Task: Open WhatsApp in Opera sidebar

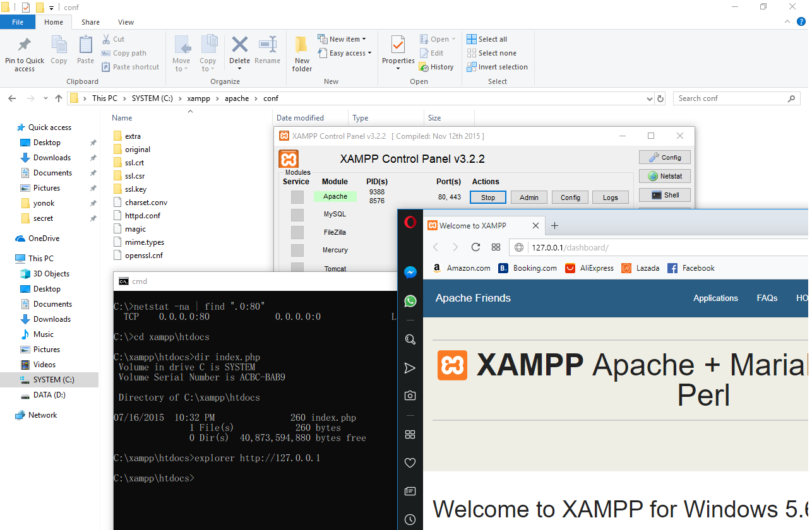Action: pos(410,301)
